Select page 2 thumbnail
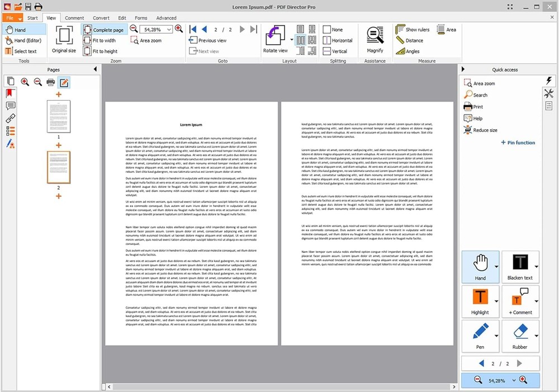 (58, 167)
